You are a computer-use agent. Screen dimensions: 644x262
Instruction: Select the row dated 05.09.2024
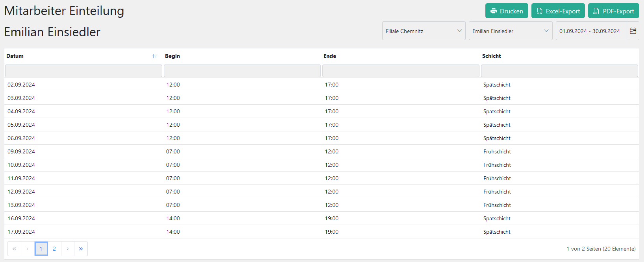(x=322, y=125)
